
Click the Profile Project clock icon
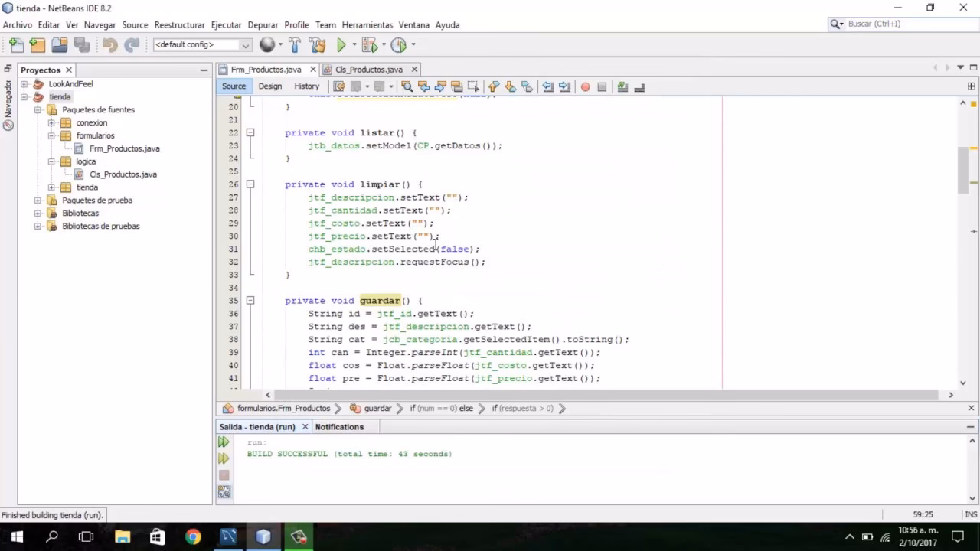pos(398,45)
